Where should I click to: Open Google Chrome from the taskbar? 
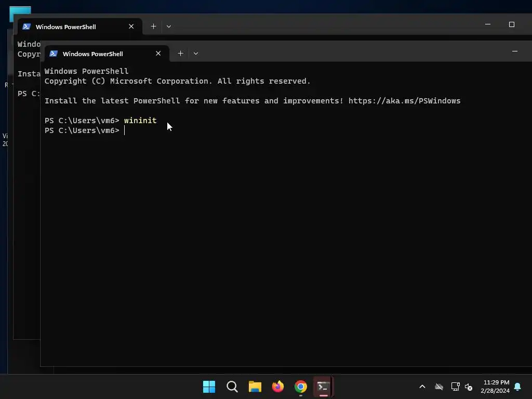point(301,387)
